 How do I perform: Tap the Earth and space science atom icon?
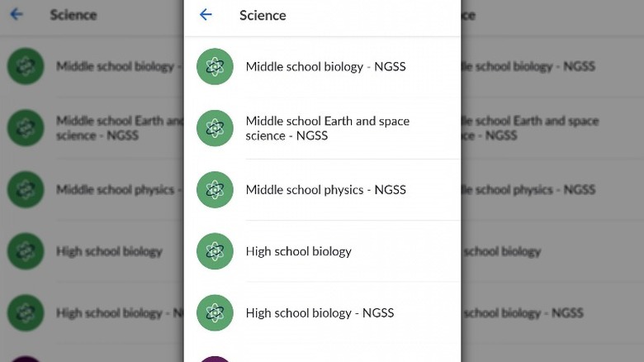point(215,128)
